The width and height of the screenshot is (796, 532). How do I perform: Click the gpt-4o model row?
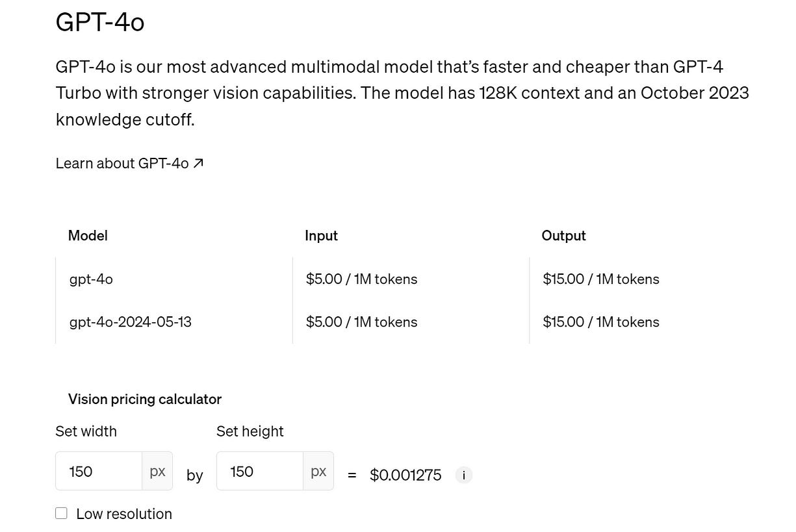[x=90, y=279]
